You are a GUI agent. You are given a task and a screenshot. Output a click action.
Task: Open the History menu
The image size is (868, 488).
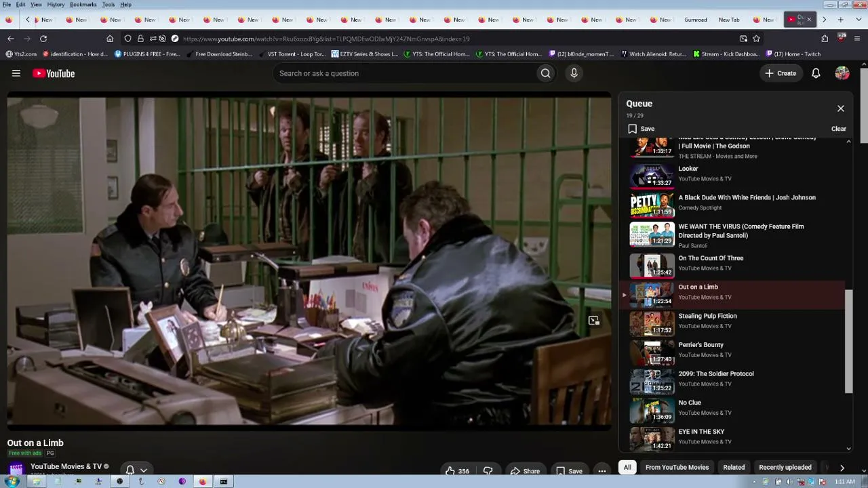tap(56, 5)
